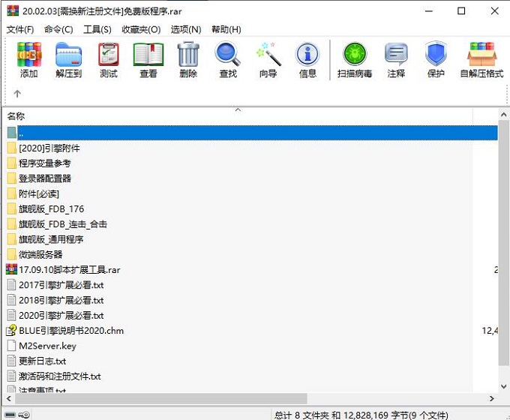
Task: Open the 选项(N) menu
Action: [x=186, y=29]
